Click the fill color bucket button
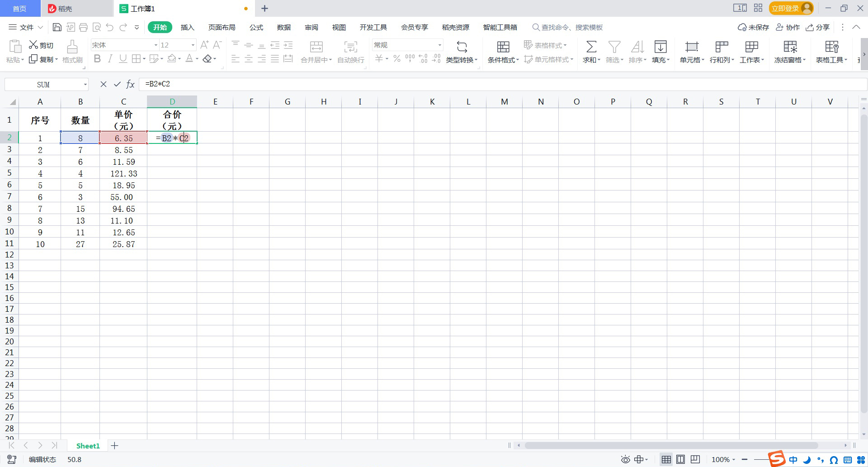The width and height of the screenshot is (868, 467). 172,59
